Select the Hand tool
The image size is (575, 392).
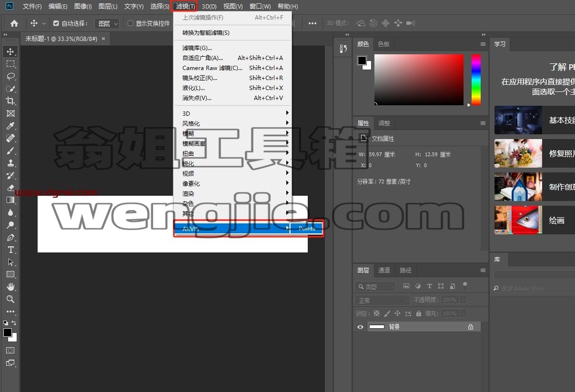coord(10,287)
